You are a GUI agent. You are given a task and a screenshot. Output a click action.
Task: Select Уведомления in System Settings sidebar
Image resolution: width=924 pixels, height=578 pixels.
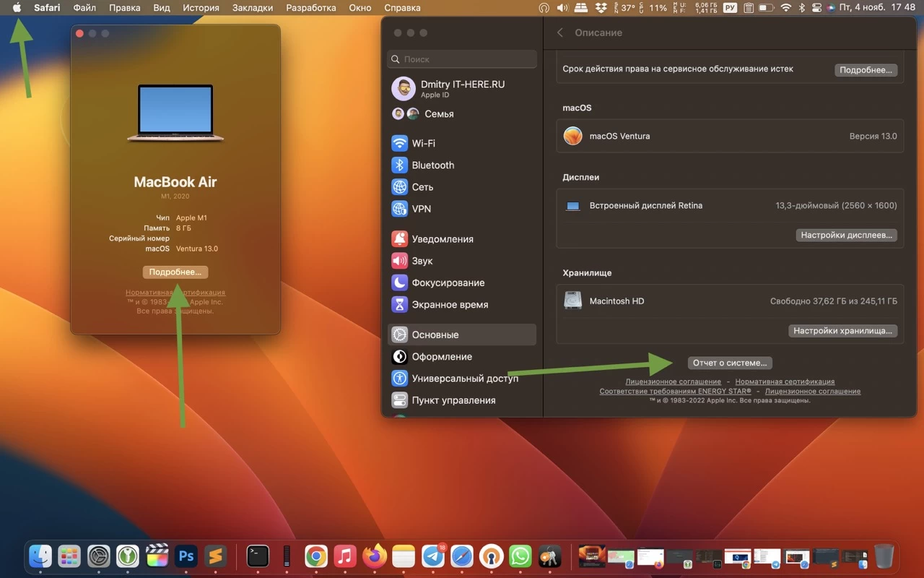[441, 238]
